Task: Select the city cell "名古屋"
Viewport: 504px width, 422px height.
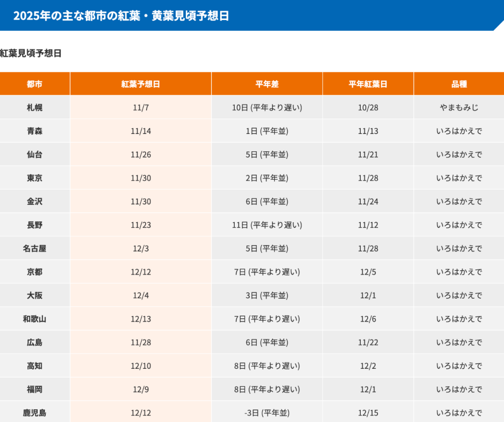Action: [x=35, y=248]
